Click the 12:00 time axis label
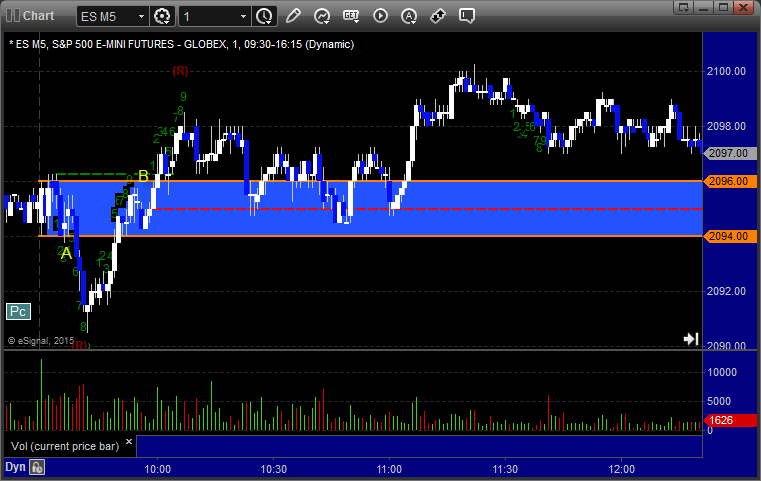This screenshot has width=761, height=481. point(622,469)
